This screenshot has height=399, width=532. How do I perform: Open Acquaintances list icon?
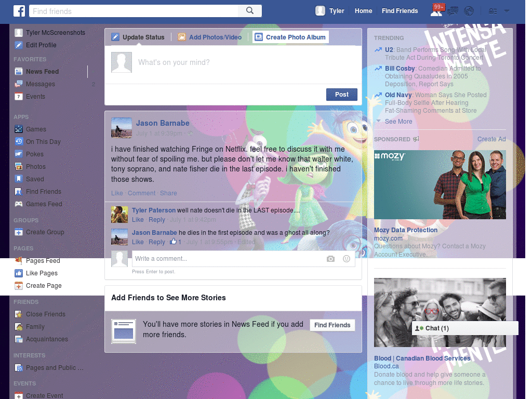[x=19, y=339]
